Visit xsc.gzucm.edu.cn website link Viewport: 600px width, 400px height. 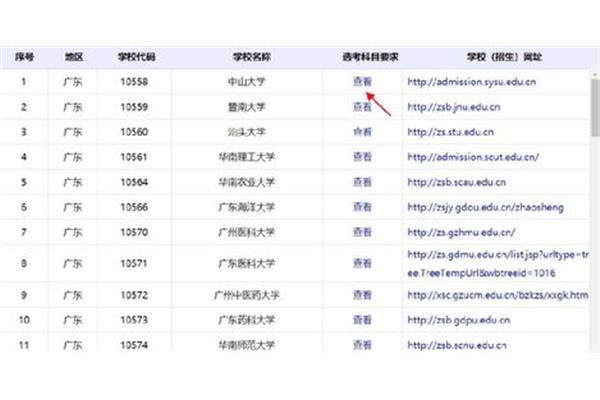click(x=498, y=295)
